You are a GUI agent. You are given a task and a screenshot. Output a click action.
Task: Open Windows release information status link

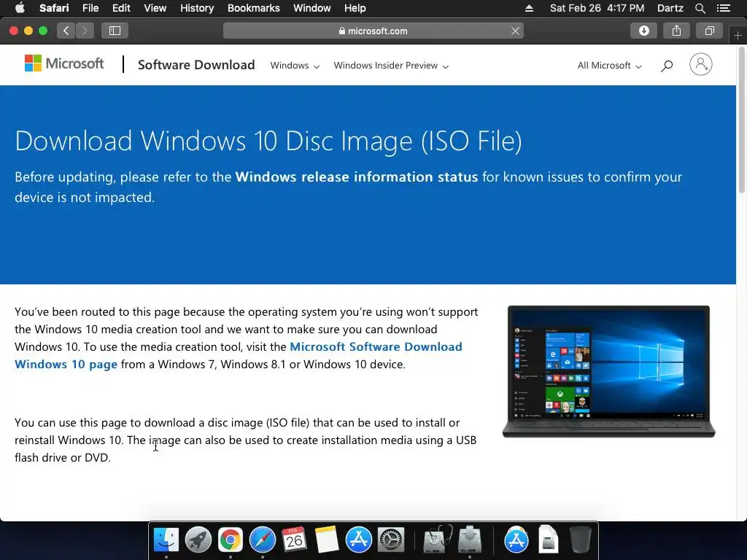point(356,177)
